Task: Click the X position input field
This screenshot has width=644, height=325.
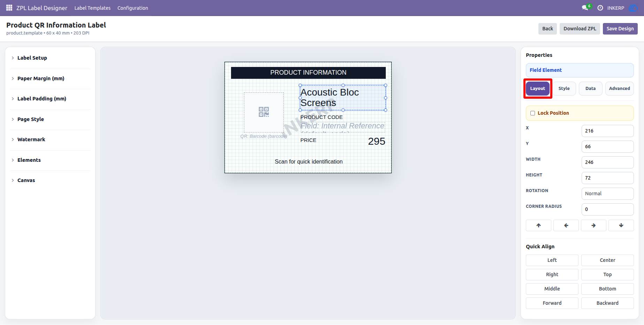Action: click(607, 131)
